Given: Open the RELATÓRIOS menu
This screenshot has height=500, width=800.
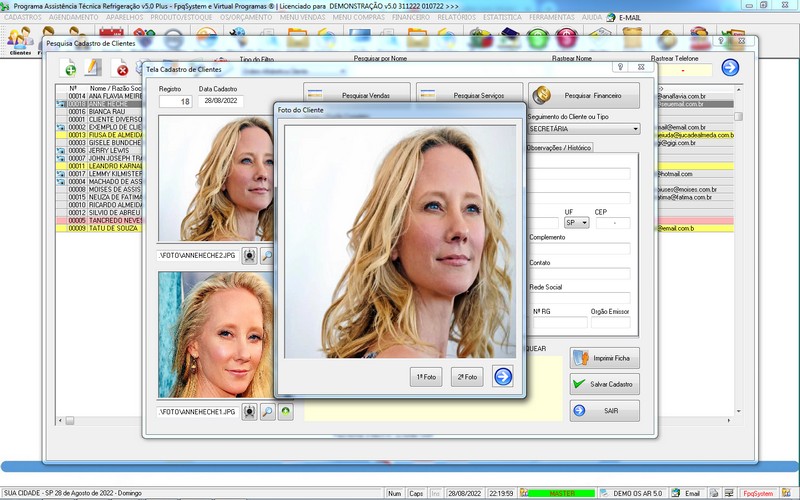Looking at the screenshot, I should (456, 17).
